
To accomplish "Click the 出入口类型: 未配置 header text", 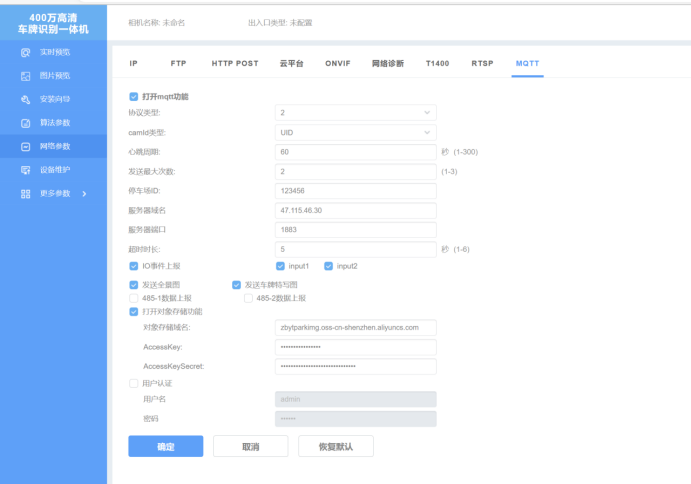I will (x=280, y=22).
